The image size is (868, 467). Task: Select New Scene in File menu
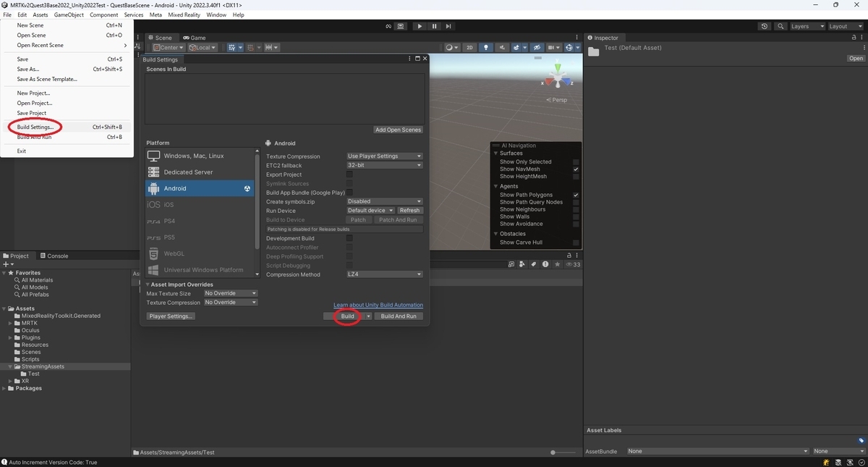point(30,25)
